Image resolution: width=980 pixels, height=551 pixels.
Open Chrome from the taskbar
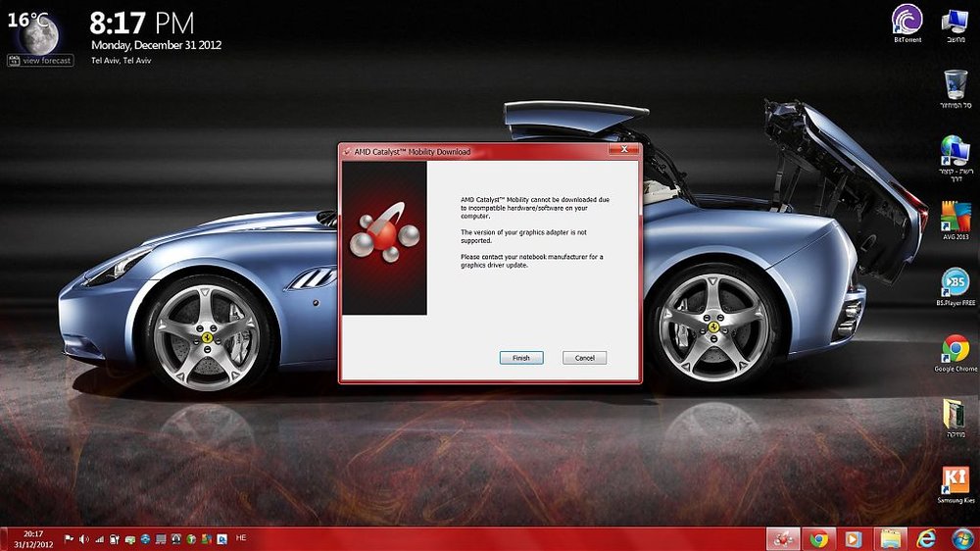818,539
